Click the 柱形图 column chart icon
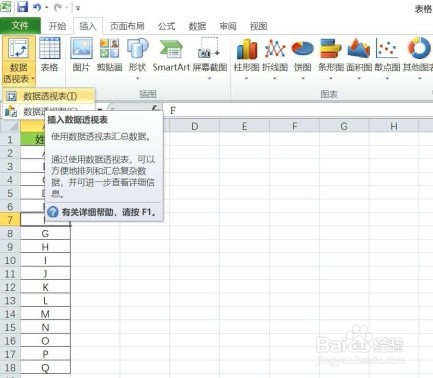This screenshot has width=433, height=378. [247, 49]
